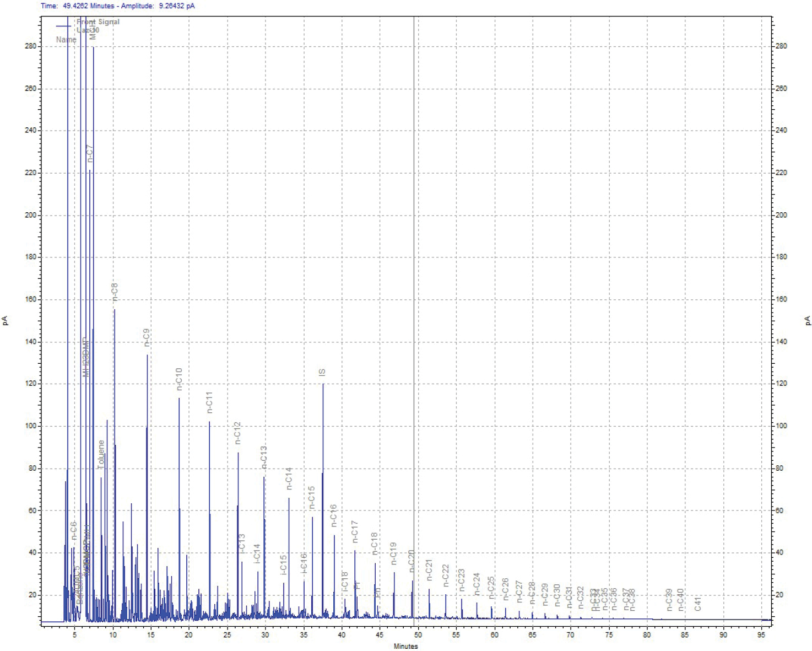
Task: Click the left pA y-axis title
Action: pyautogui.click(x=6, y=320)
